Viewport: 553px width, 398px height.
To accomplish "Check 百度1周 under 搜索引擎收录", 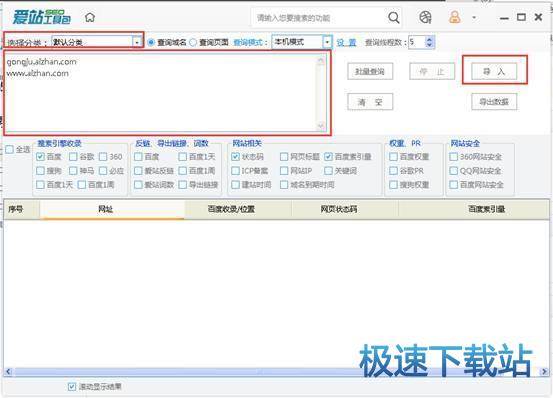I will tap(82, 185).
